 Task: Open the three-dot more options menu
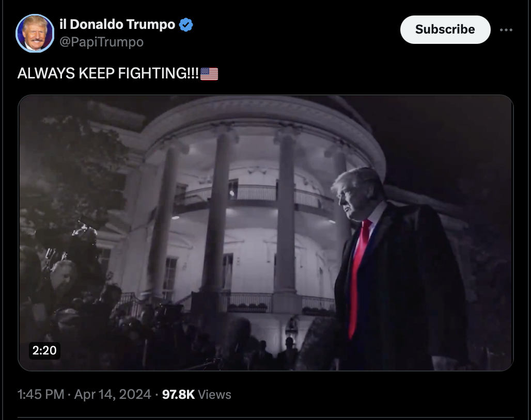coord(506,30)
